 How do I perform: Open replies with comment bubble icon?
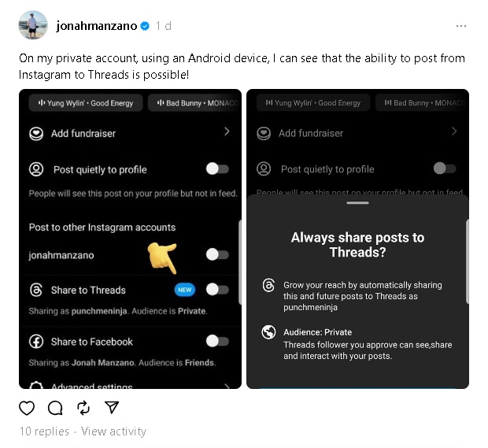tap(55, 407)
